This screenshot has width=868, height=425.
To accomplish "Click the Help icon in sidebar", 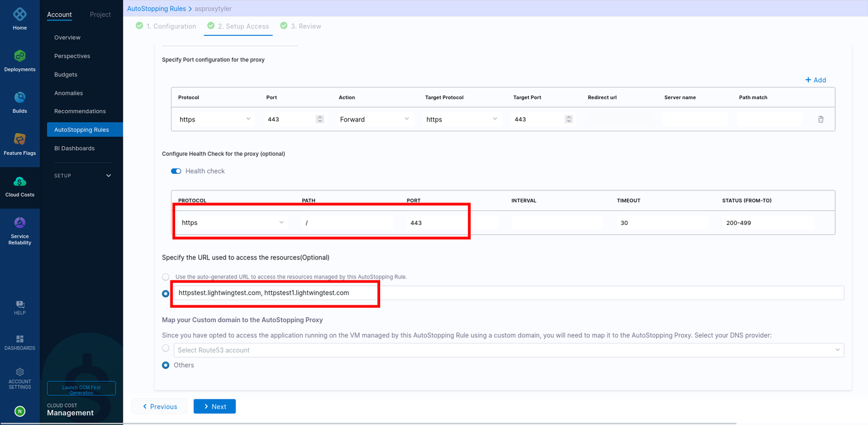I will [19, 304].
